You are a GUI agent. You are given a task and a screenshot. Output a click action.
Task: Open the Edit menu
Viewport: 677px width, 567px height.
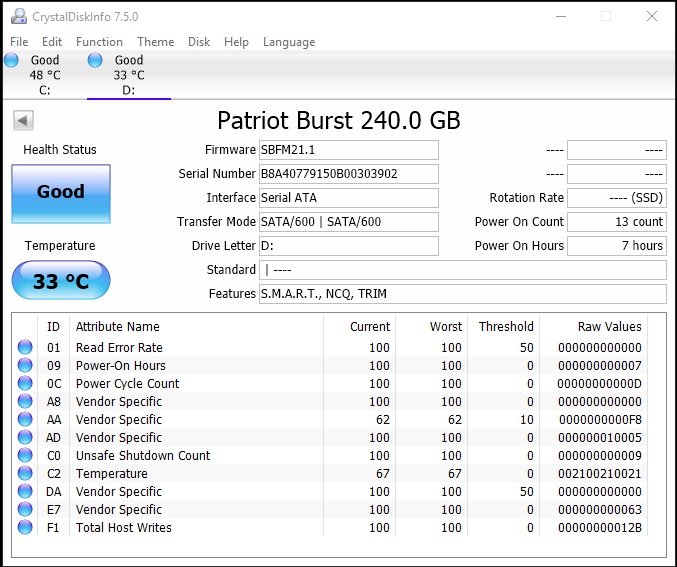pyautogui.click(x=52, y=42)
